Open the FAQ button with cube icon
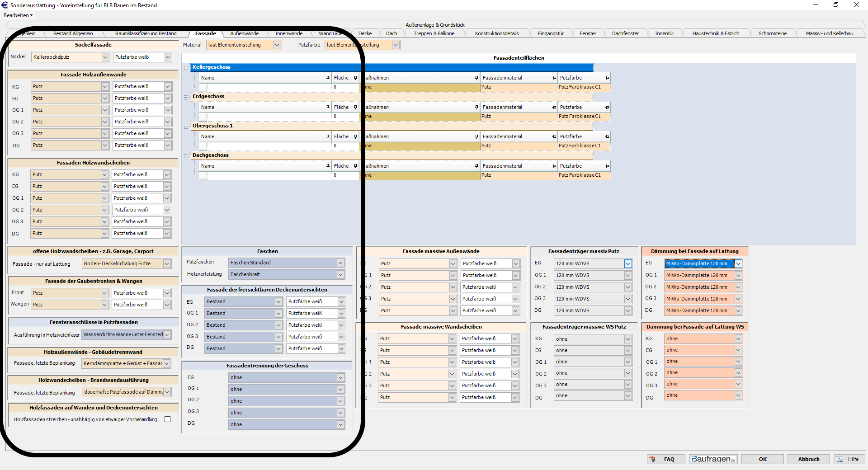This screenshot has width=868, height=470. point(665,459)
